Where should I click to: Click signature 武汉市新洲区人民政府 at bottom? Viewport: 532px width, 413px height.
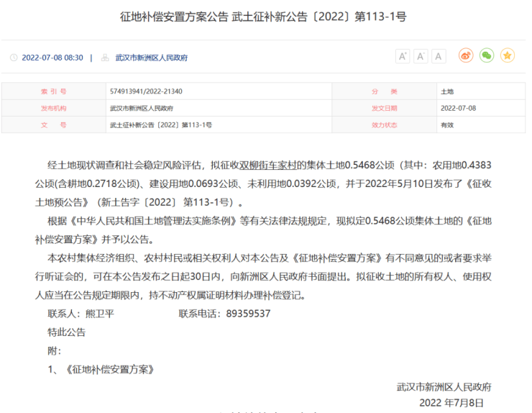(x=444, y=387)
